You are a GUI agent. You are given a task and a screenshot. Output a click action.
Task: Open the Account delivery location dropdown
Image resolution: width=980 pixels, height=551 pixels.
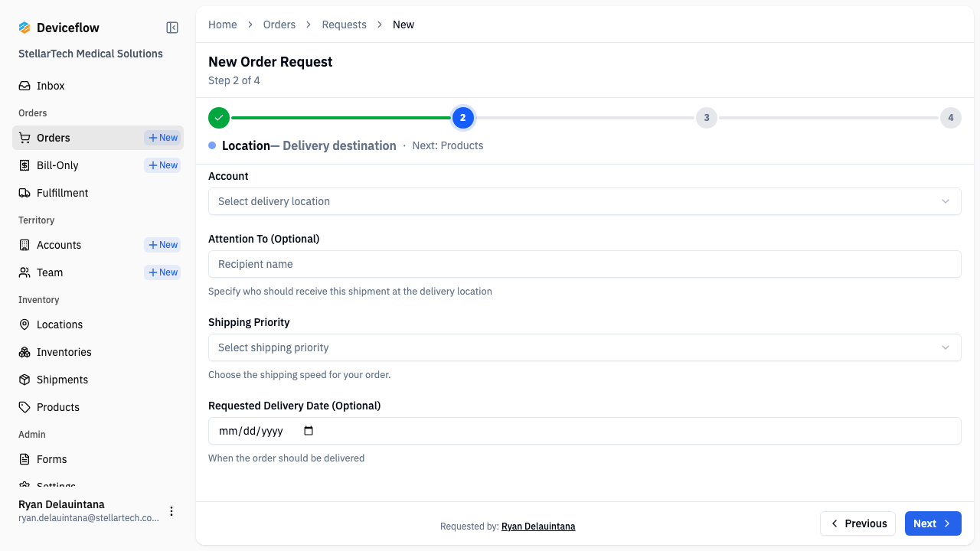pos(585,201)
